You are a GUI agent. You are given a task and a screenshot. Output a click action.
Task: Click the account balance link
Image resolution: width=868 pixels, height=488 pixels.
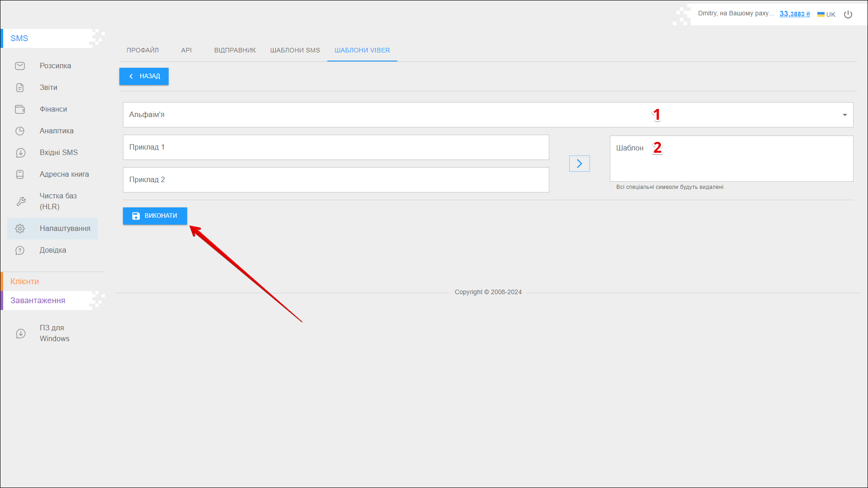(794, 14)
